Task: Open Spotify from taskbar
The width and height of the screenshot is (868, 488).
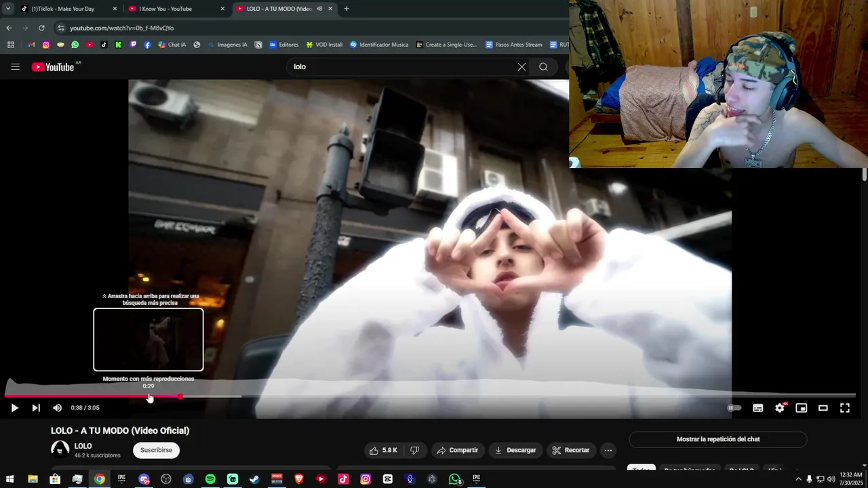Action: point(210,479)
